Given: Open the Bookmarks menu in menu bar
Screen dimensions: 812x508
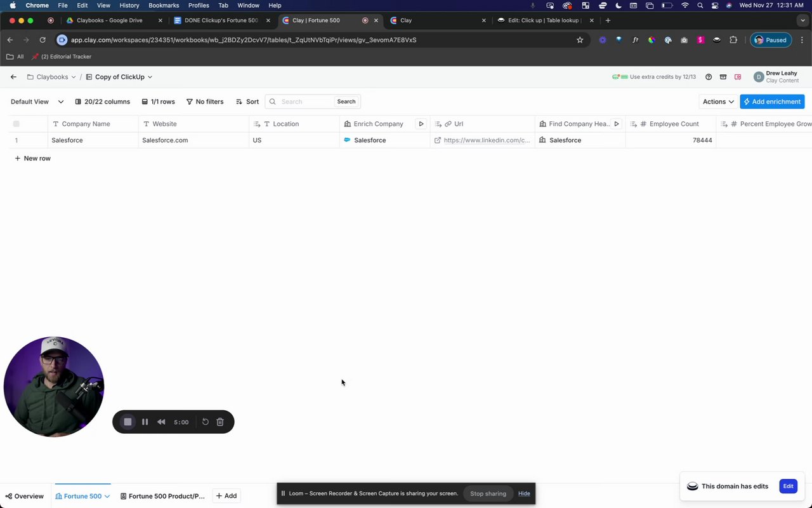Looking at the screenshot, I should tap(164, 5).
